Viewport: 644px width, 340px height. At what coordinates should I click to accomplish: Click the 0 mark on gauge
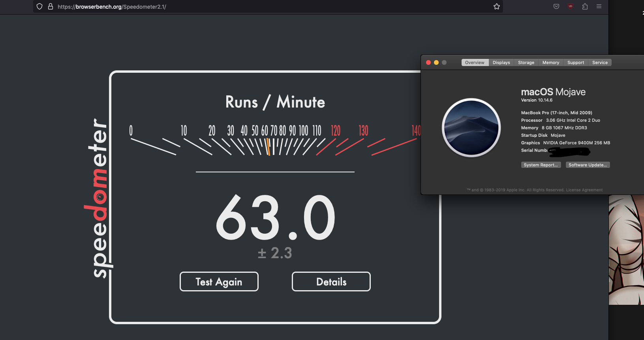(131, 130)
